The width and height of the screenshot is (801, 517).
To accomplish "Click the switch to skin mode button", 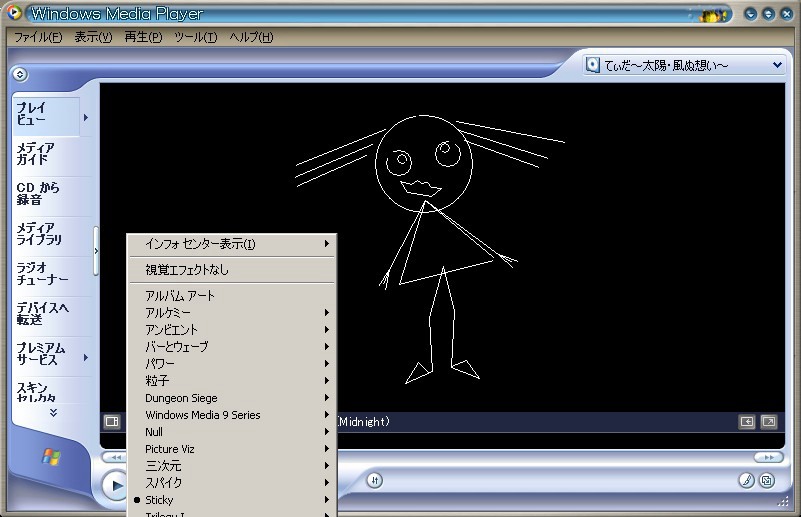I will [x=767, y=480].
